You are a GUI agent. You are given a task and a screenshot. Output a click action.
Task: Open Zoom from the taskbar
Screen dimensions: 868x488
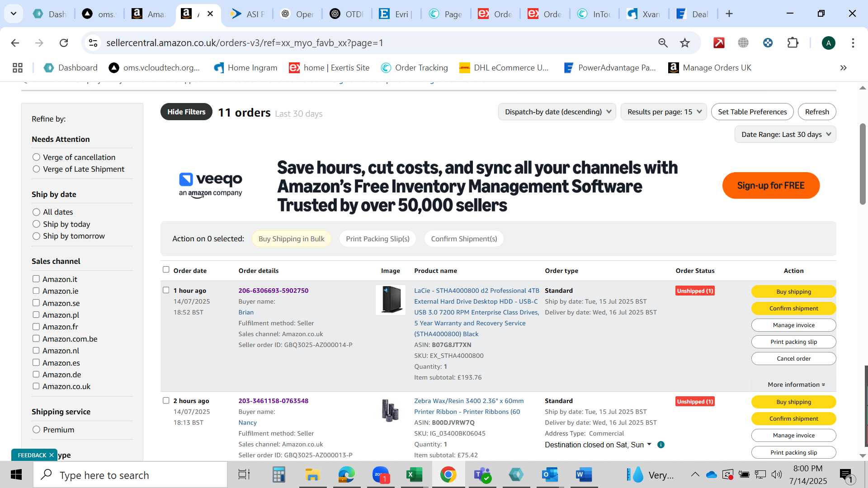point(381,475)
